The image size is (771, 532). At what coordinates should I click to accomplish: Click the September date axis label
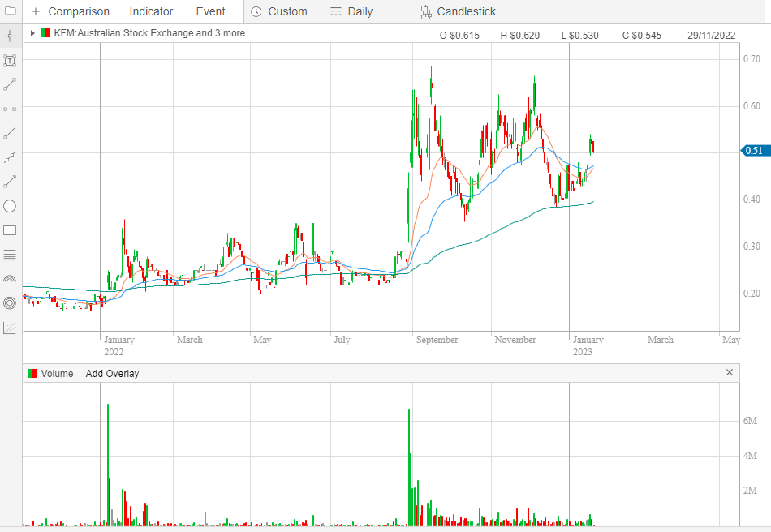[437, 340]
